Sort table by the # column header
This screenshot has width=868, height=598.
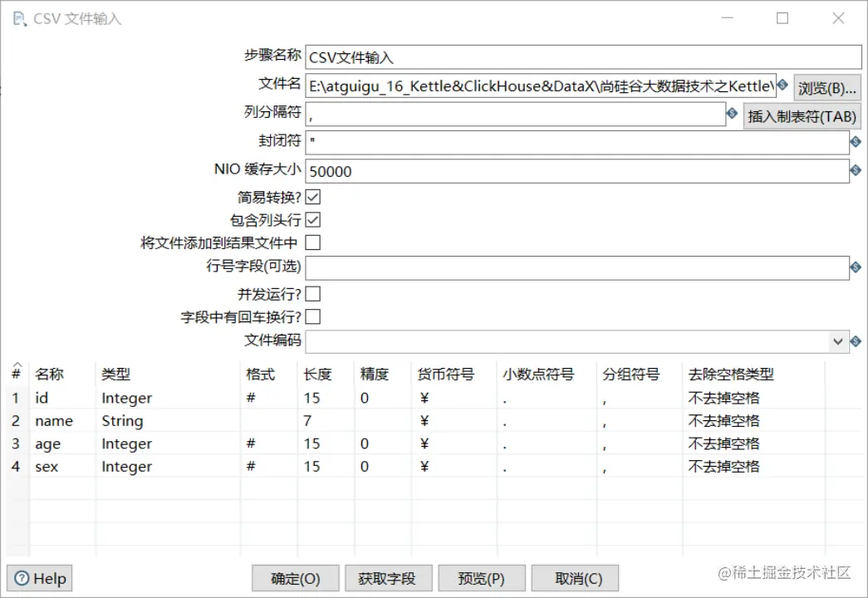click(17, 374)
